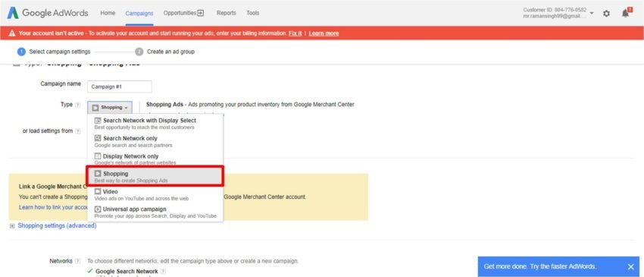
Task: Open the Opportunities tab
Action: tap(183, 13)
